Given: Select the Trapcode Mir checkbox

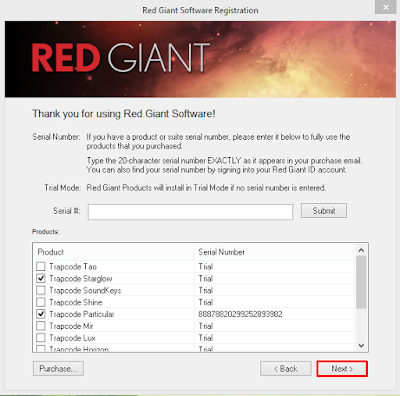Looking at the screenshot, I should [41, 326].
